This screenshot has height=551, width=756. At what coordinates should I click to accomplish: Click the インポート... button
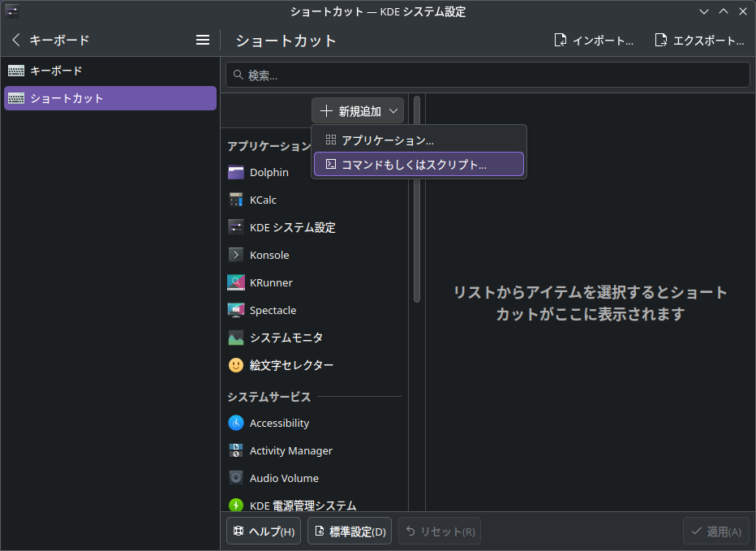[x=594, y=41]
